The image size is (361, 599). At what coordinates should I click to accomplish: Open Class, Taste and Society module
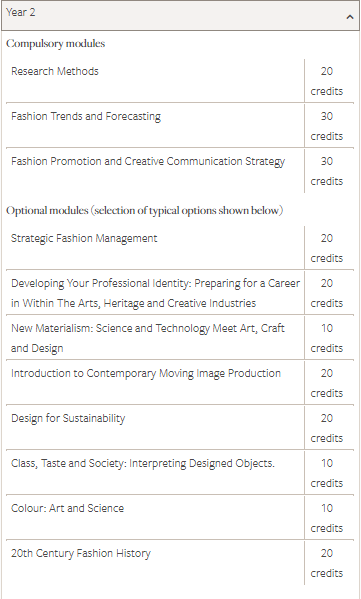143,463
